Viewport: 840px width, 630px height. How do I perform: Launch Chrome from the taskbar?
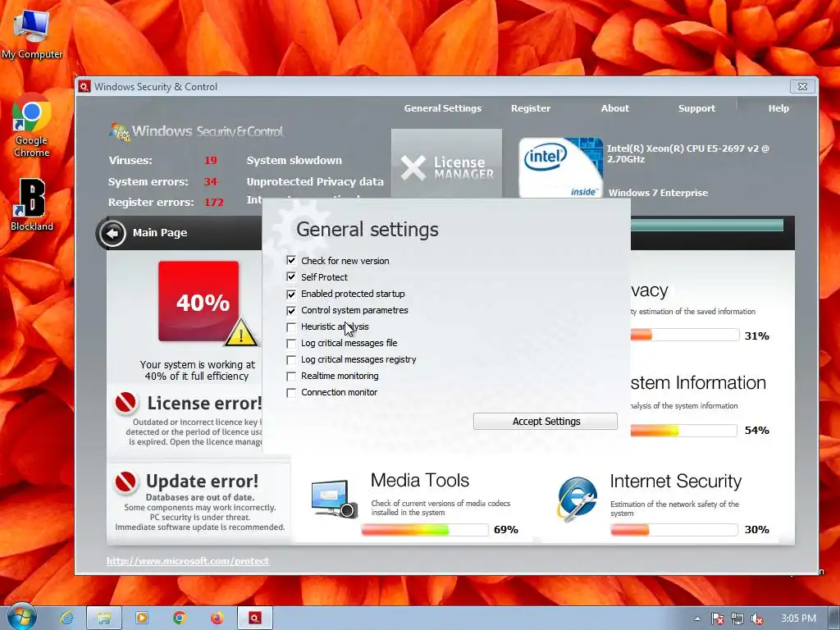(x=180, y=618)
